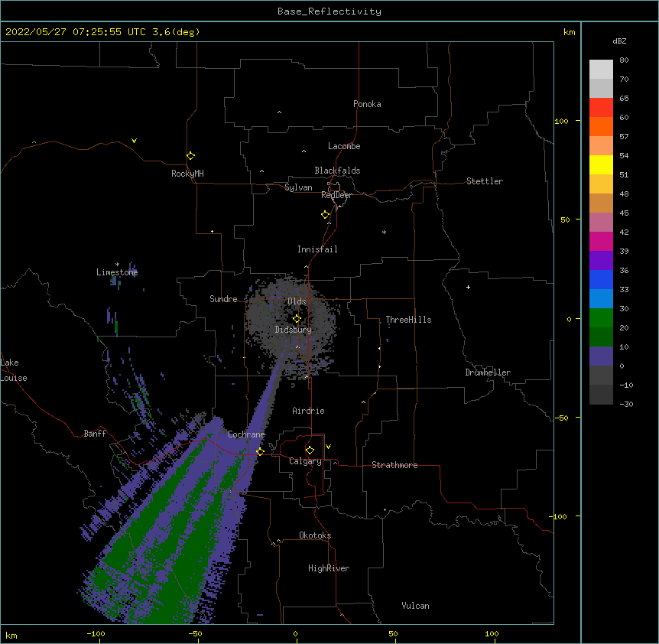Viewport: 659px width, 644px height.
Task: Select the Calgary city label
Action: pyautogui.click(x=305, y=461)
